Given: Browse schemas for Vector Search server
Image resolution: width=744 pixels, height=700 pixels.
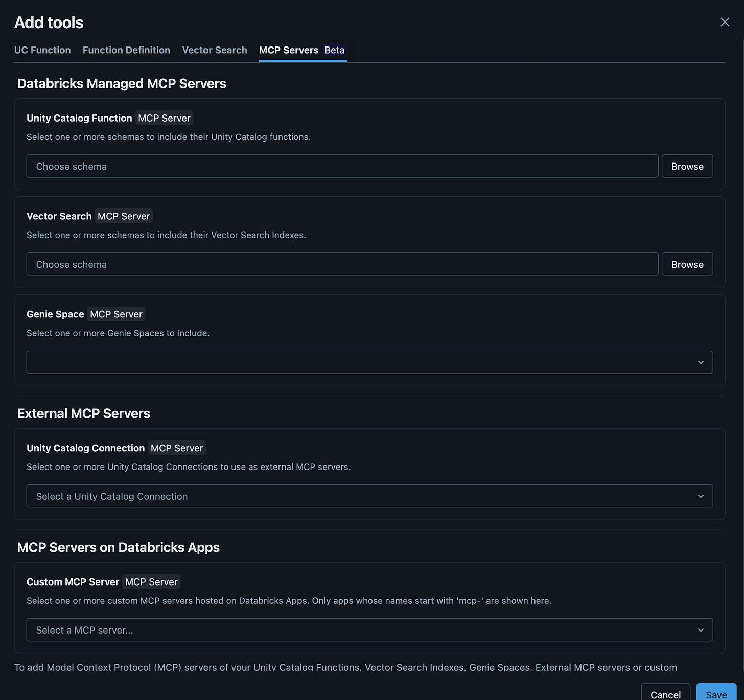Looking at the screenshot, I should pyautogui.click(x=687, y=264).
